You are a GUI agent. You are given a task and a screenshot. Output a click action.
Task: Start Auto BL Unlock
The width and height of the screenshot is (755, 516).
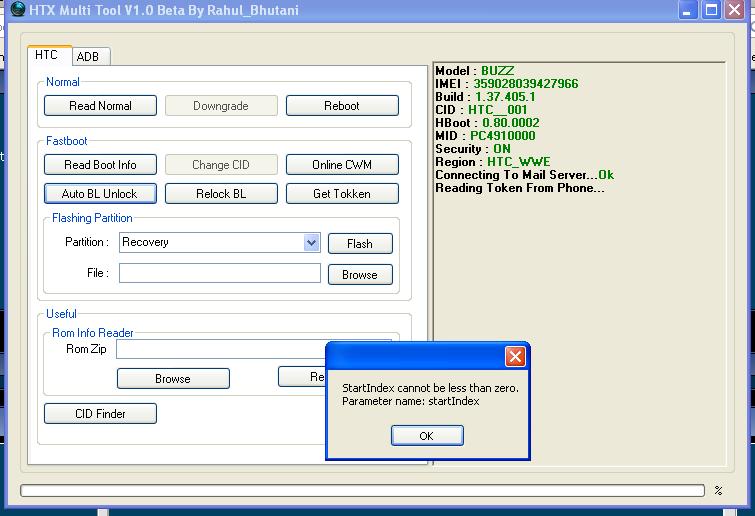[x=100, y=194]
